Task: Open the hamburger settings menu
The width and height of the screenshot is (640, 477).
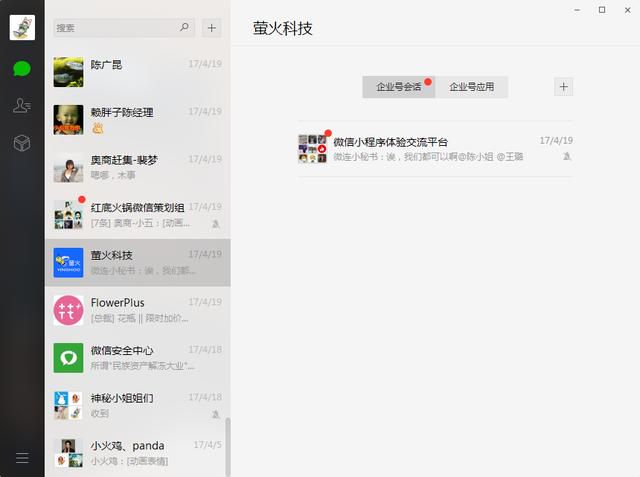Action: (x=22, y=457)
